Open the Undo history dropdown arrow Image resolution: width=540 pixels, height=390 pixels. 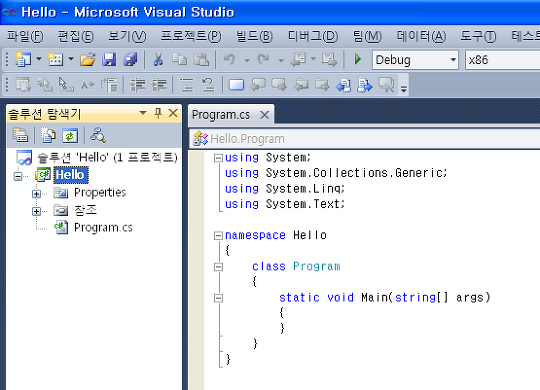247,60
